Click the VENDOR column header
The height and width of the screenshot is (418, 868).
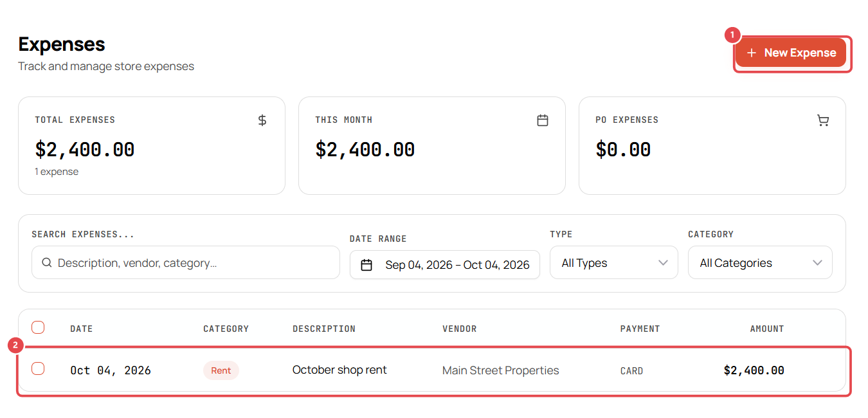[460, 329]
